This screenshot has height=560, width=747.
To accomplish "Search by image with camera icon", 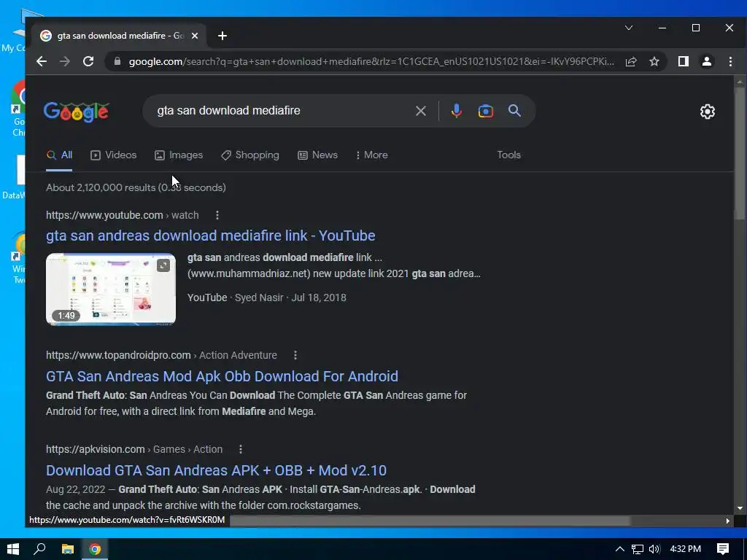I will pyautogui.click(x=485, y=111).
